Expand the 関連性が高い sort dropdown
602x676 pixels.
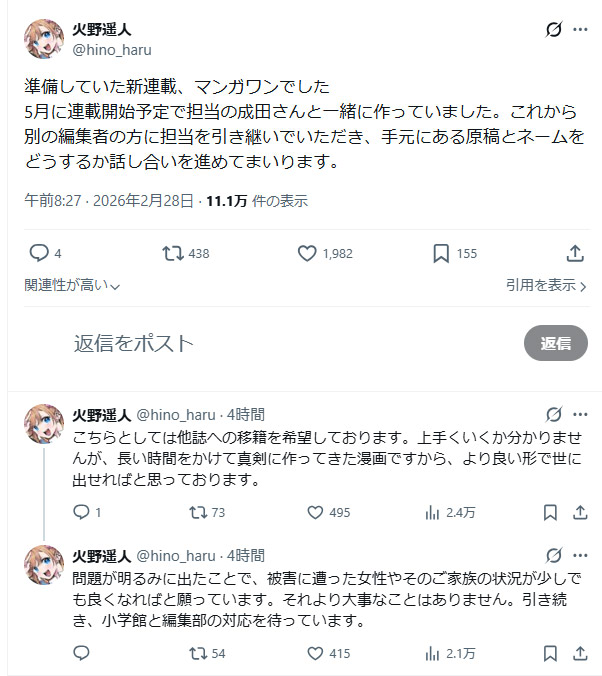72,285
